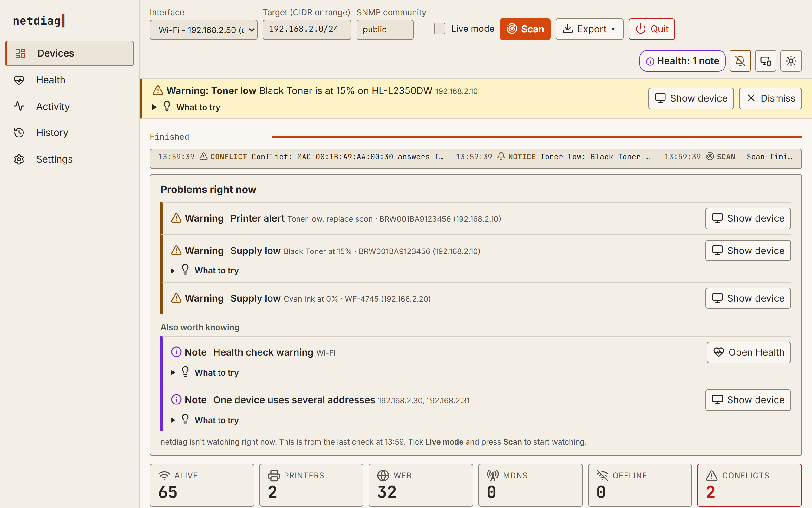Show device for Printer alert warning

[748, 218]
